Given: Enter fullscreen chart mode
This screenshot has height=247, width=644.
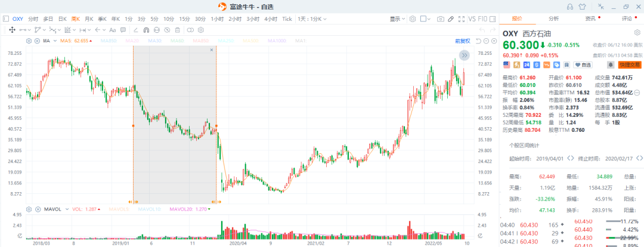Looking at the screenshot, I should tap(462, 19).
